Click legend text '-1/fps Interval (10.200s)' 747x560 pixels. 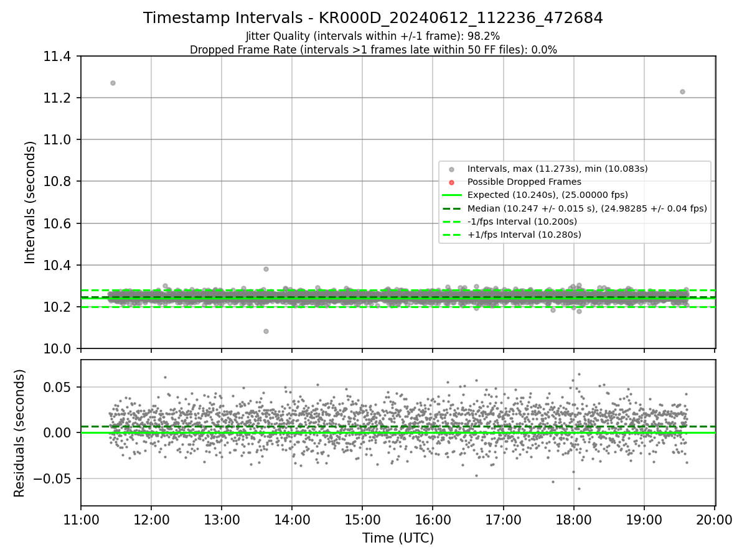tap(522, 222)
